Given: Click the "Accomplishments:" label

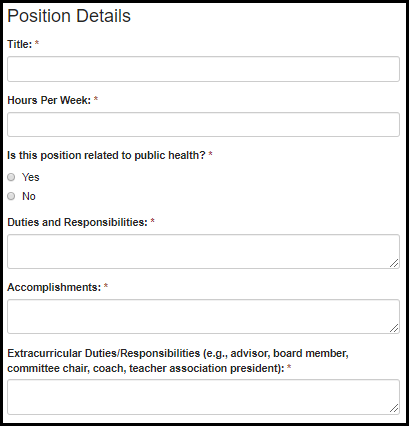Looking at the screenshot, I should click(54, 287).
